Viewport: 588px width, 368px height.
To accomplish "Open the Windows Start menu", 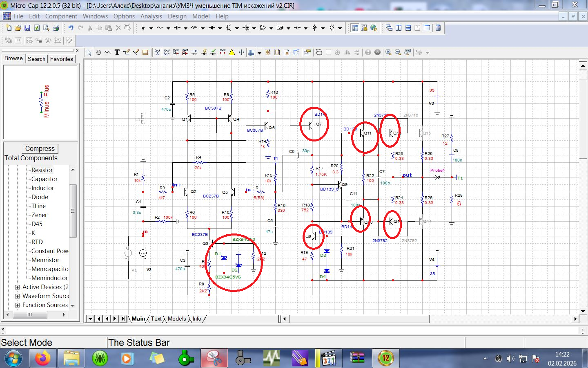I will click(x=13, y=359).
